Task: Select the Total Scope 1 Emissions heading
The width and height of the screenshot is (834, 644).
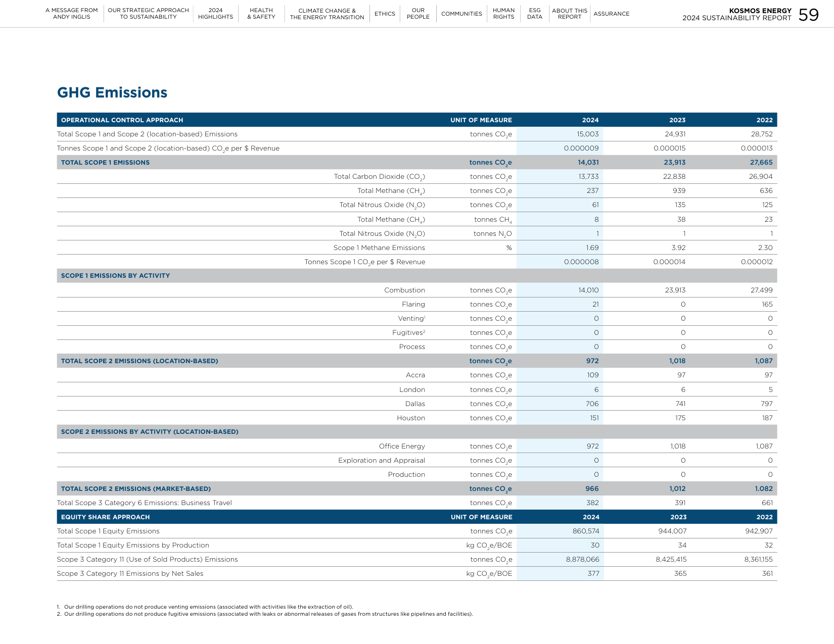Action: [x=105, y=163]
